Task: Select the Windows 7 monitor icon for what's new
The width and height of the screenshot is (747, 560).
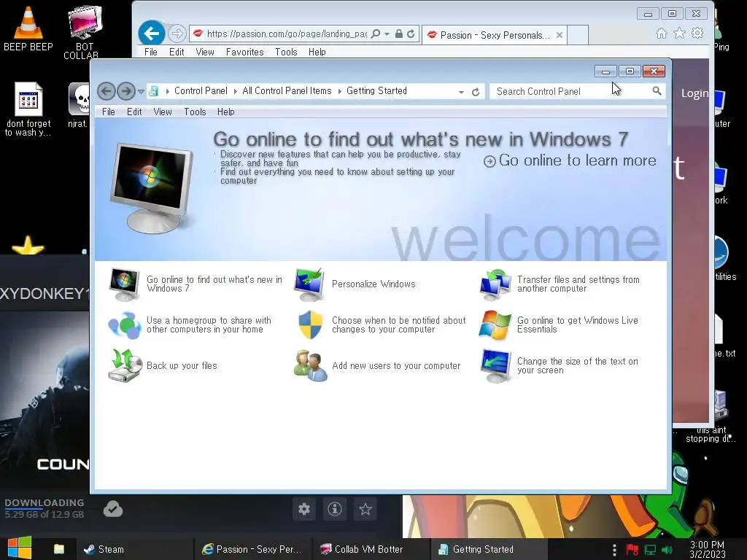Action: [x=124, y=284]
